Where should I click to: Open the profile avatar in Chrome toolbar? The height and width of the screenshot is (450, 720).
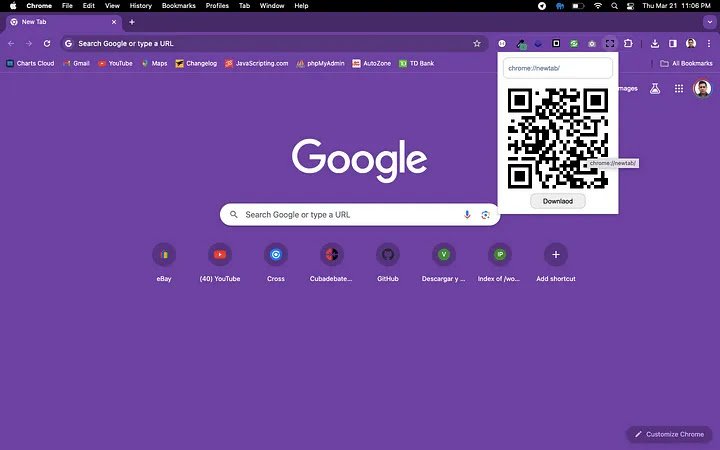point(691,44)
